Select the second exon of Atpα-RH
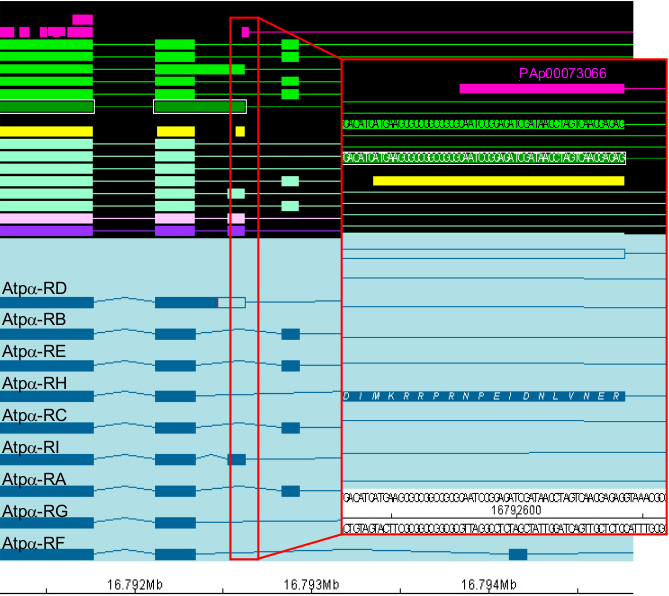669x596 pixels. [175, 396]
